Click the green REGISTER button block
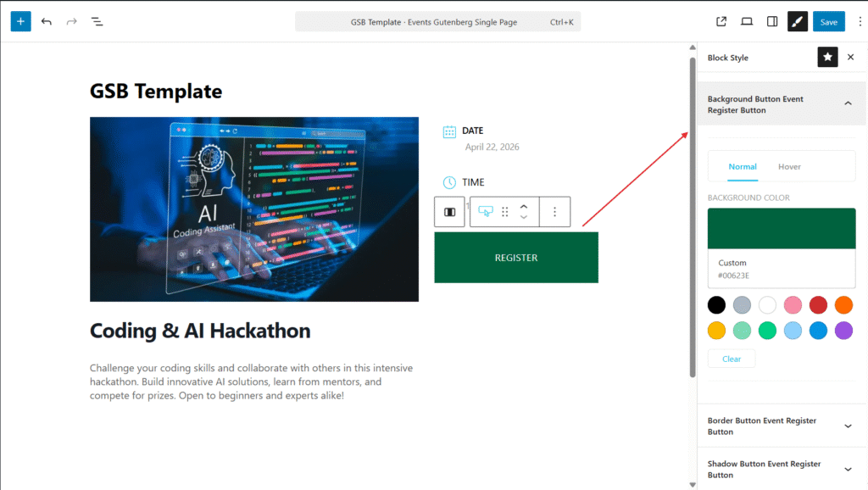 (516, 258)
